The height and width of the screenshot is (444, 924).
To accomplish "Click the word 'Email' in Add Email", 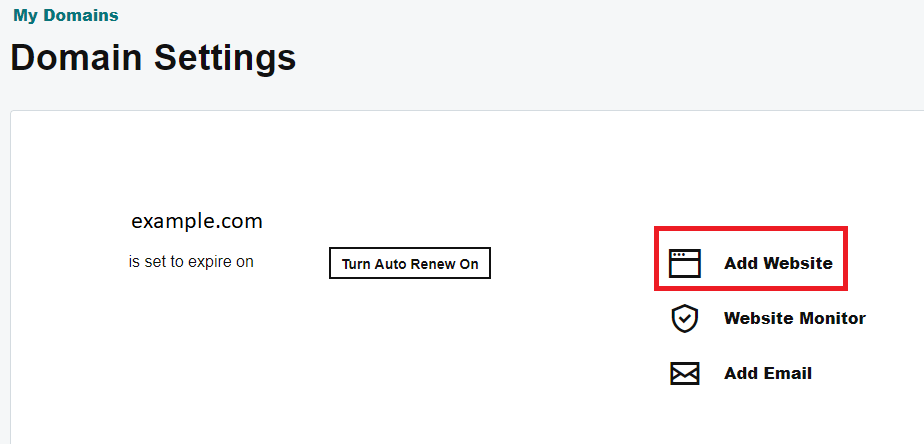I will [786, 373].
